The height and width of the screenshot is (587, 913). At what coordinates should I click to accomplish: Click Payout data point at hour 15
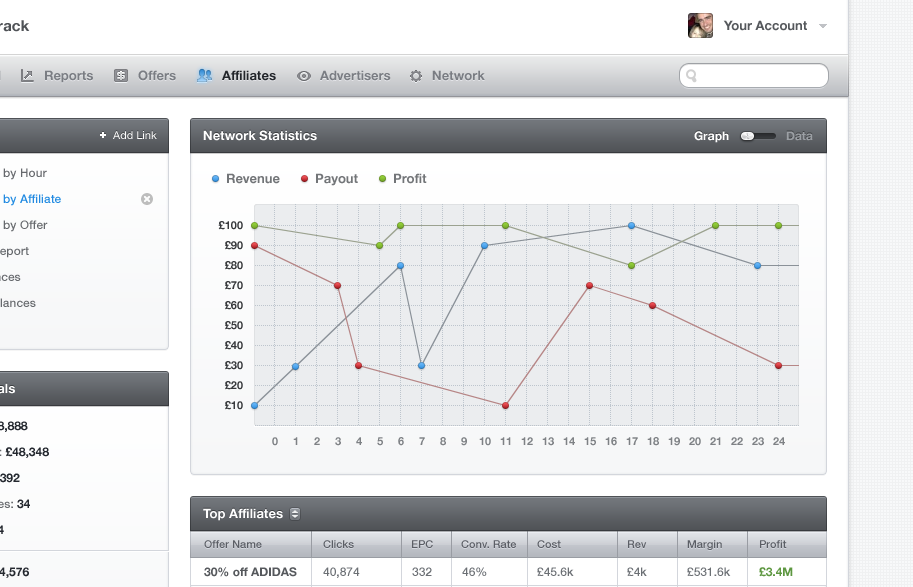click(590, 286)
